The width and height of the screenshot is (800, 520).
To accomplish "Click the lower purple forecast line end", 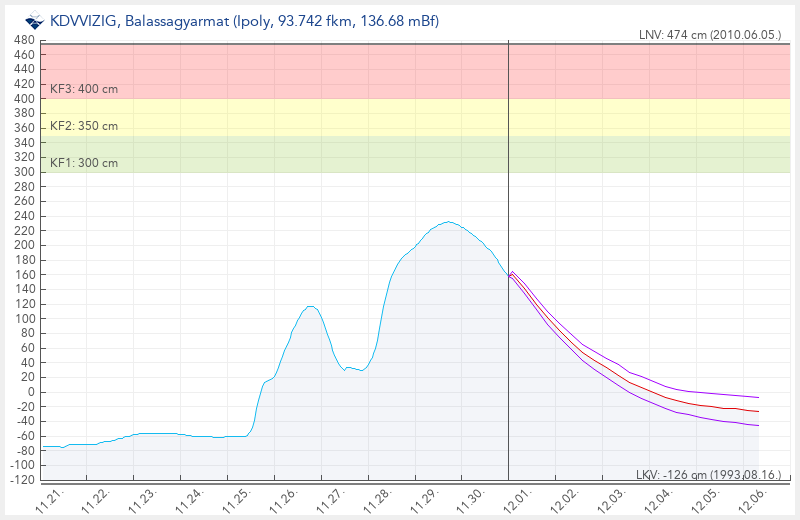I will [x=757, y=425].
